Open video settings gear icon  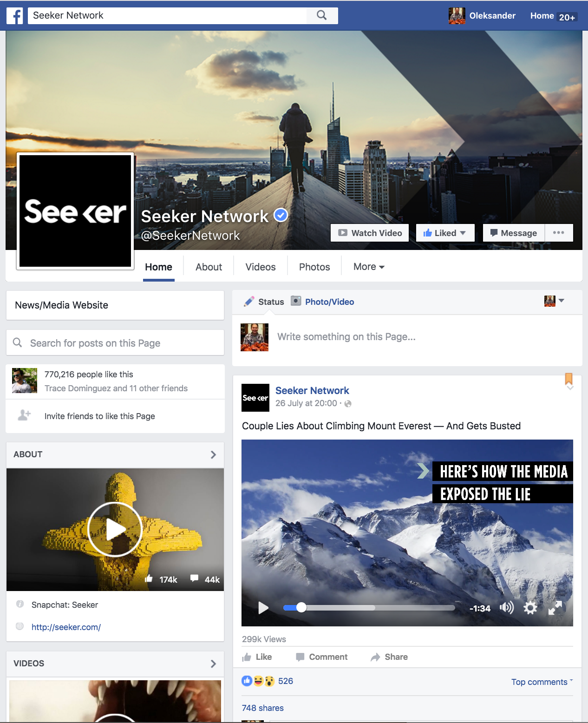point(530,608)
